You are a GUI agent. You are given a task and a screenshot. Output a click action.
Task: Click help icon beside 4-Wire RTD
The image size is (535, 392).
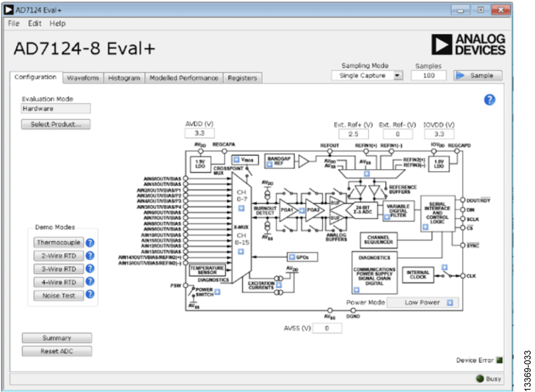[x=90, y=282]
